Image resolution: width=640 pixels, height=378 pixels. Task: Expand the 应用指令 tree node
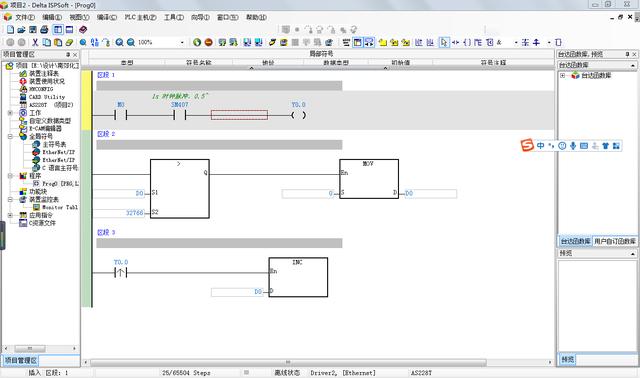[x=10, y=215]
